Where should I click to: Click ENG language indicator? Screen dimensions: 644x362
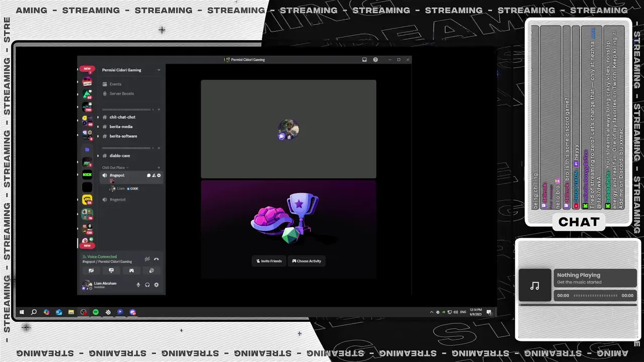[462, 312]
